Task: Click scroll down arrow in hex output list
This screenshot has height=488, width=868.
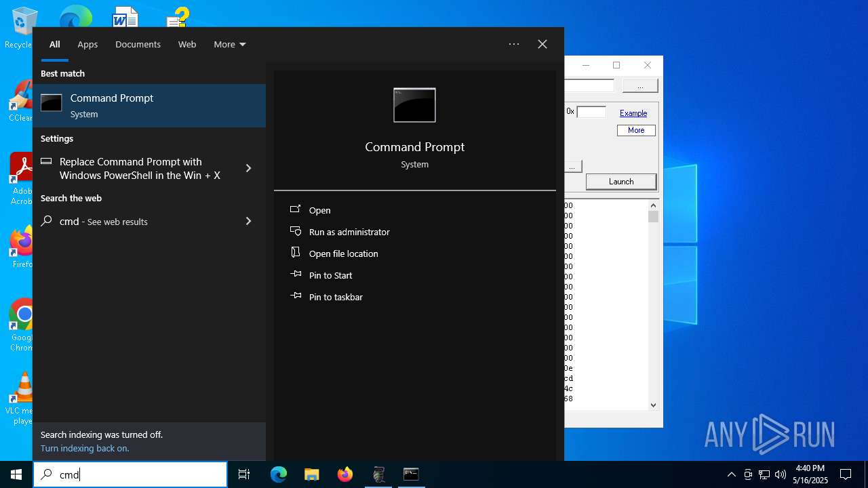Action: [653, 405]
